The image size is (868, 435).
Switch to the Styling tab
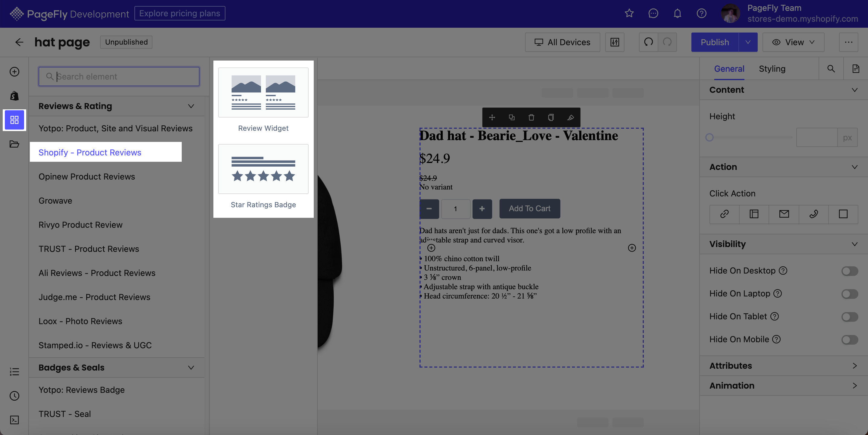772,69
